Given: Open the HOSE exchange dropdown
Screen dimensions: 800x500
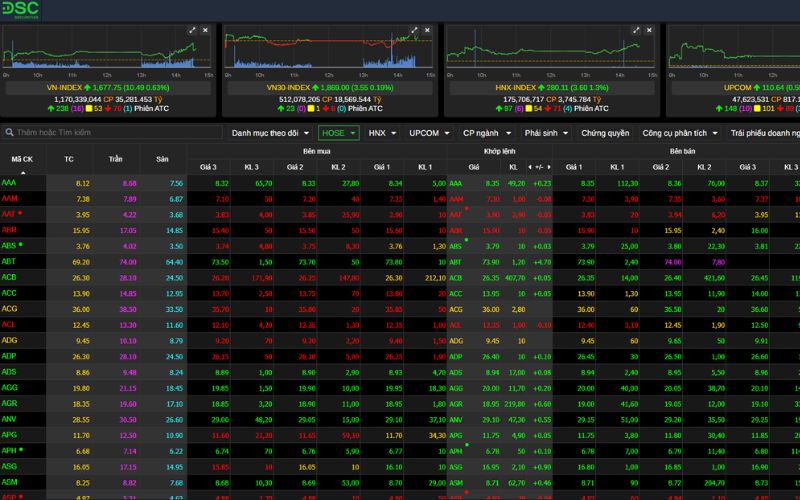Looking at the screenshot, I should coord(339,133).
